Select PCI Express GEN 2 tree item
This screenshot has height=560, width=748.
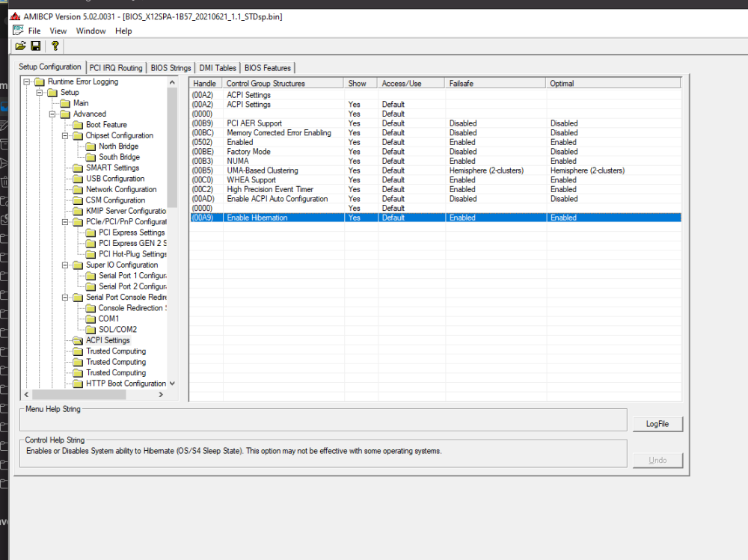click(x=132, y=243)
